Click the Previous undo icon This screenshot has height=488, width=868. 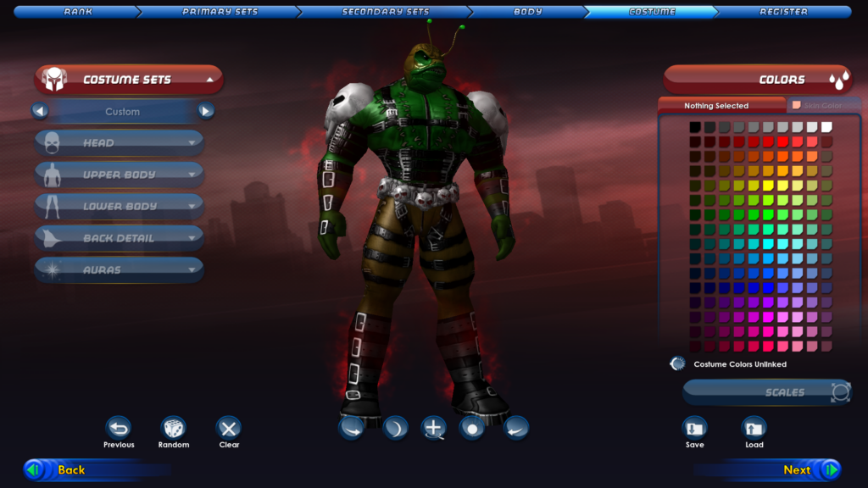119,428
